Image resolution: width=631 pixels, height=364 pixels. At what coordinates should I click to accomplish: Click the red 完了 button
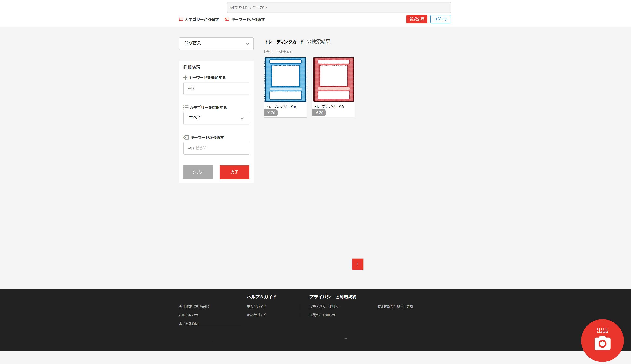234,172
